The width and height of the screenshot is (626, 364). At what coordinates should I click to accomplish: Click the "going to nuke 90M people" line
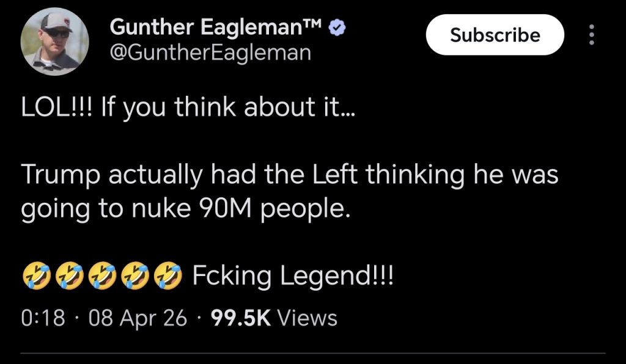[x=186, y=209]
